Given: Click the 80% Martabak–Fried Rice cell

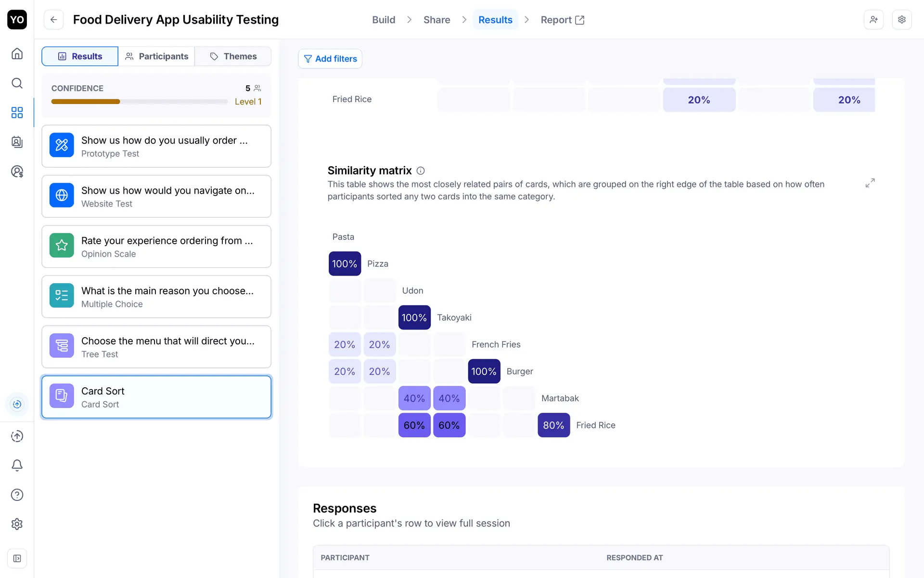Looking at the screenshot, I should tap(553, 425).
